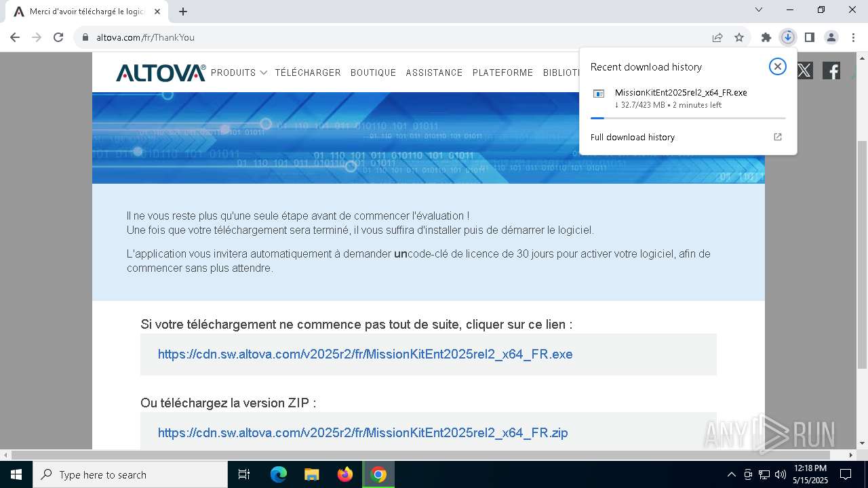Click the share page icon
Screen dimensions: 868x488
click(x=717, y=37)
